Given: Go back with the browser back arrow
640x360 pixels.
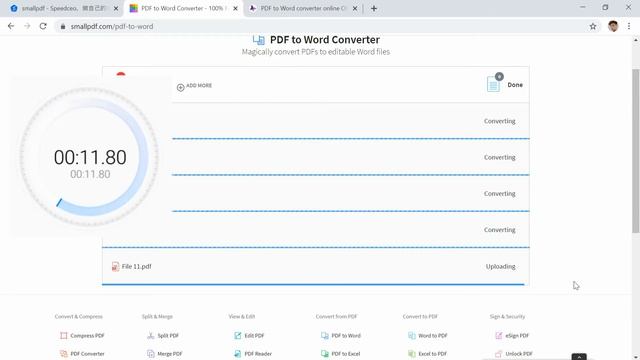Looking at the screenshot, I should [x=11, y=26].
